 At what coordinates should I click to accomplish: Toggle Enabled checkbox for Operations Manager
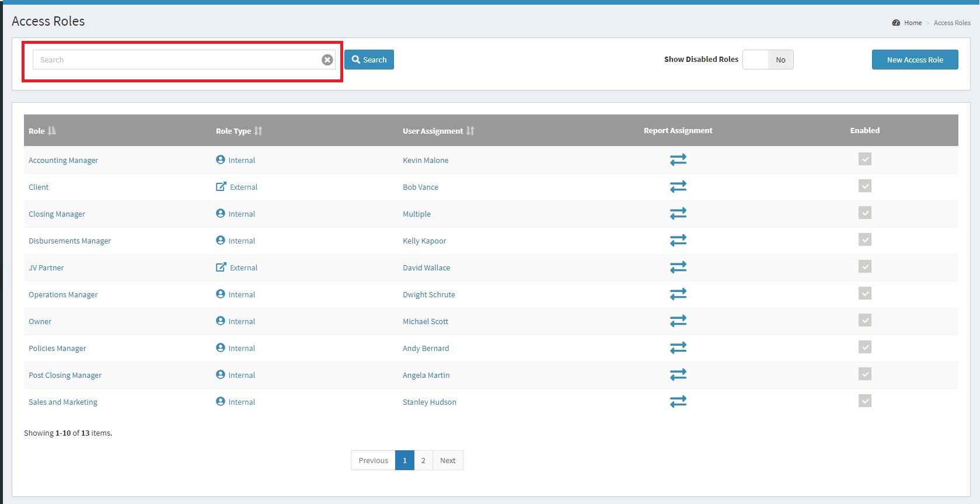[864, 294]
